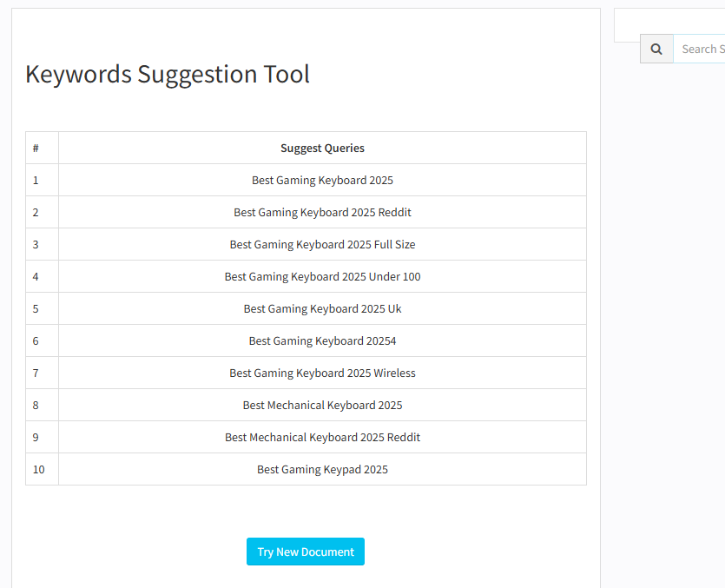Select 'Best Gaming Keyboard 20254' query

point(322,341)
